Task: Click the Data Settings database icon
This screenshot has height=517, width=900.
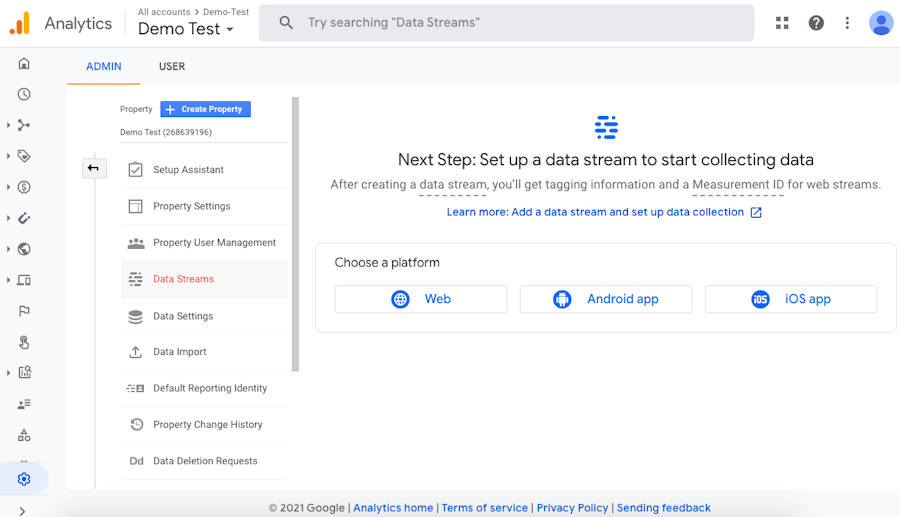Action: [135, 316]
